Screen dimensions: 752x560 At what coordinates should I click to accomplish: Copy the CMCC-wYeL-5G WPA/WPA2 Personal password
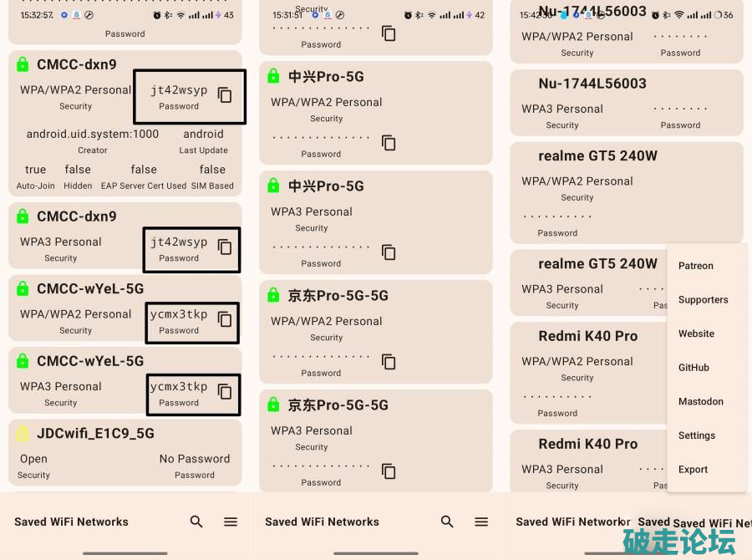[x=225, y=318]
